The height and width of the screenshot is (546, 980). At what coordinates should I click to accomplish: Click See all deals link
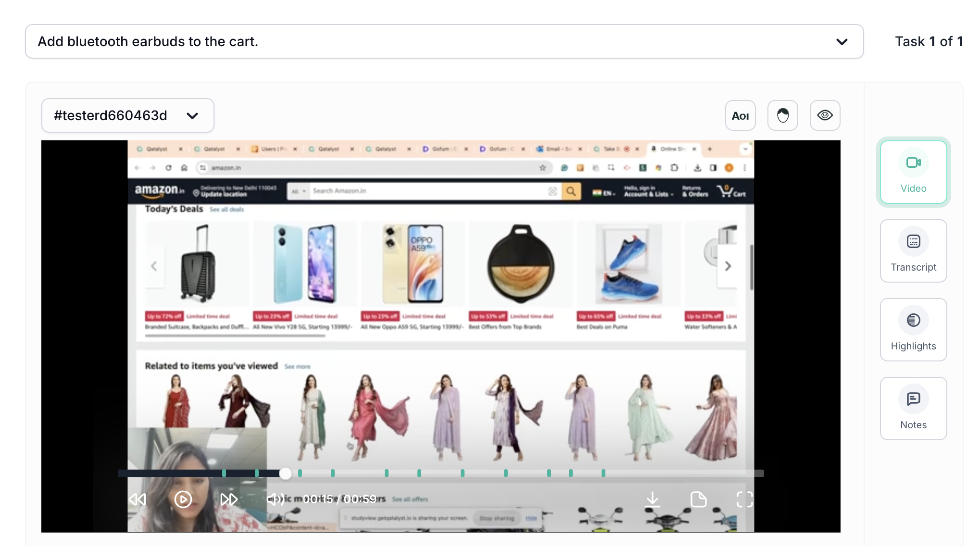(x=226, y=210)
